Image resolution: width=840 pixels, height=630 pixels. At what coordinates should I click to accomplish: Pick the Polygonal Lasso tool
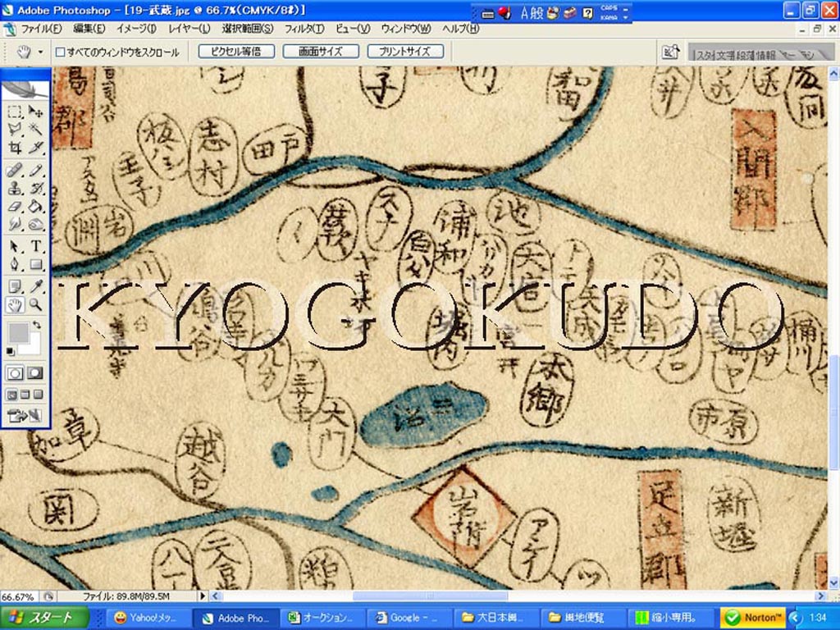pyautogui.click(x=15, y=129)
